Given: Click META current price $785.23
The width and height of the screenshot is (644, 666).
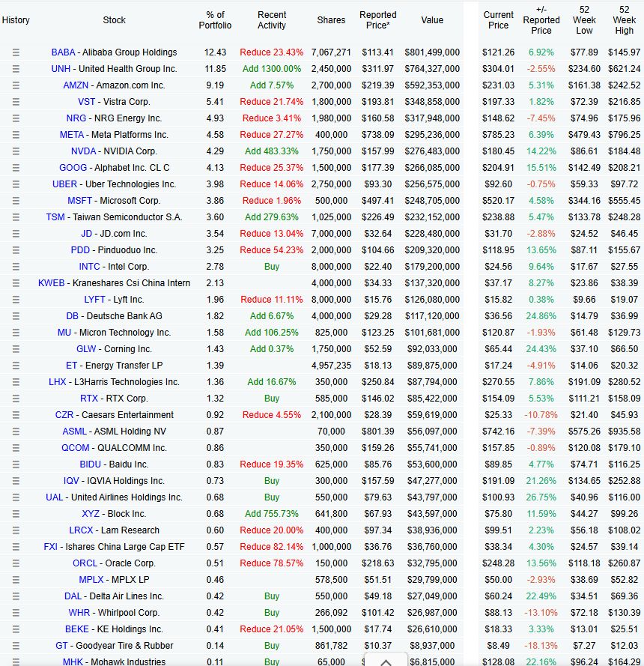Looking at the screenshot, I should coord(499,135).
